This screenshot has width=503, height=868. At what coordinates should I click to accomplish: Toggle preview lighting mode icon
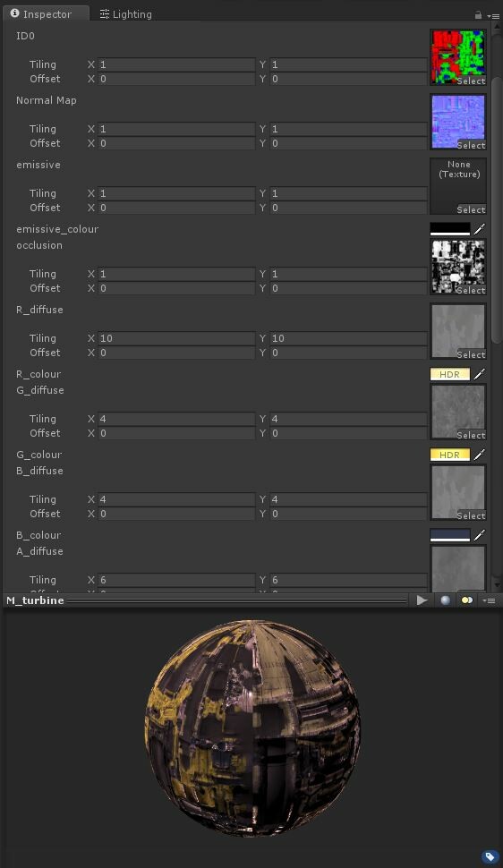coord(467,600)
